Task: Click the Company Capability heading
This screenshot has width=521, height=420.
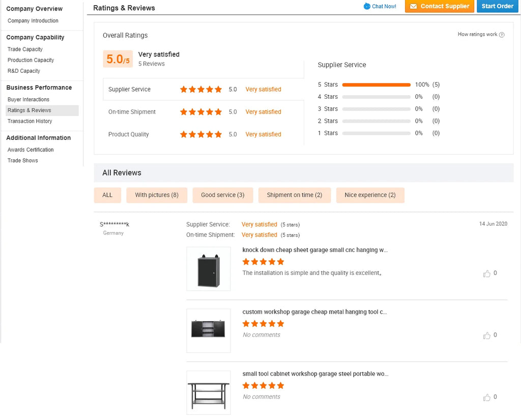Action: coord(35,37)
